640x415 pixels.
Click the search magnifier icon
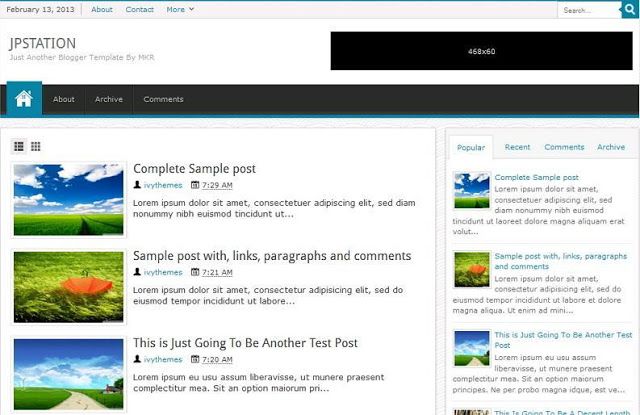(x=631, y=10)
